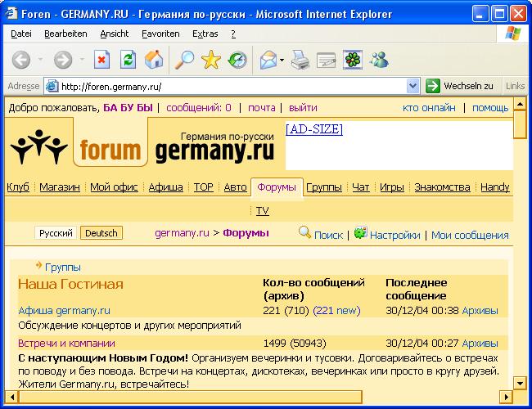Expand the Back button history arrow
The image size is (532, 409).
[x=40, y=60]
